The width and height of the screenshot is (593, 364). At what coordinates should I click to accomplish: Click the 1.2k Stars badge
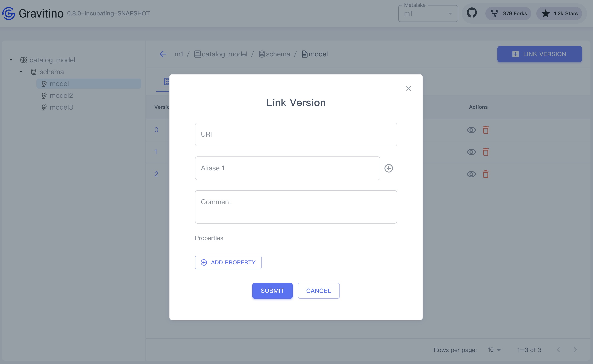tap(559, 14)
